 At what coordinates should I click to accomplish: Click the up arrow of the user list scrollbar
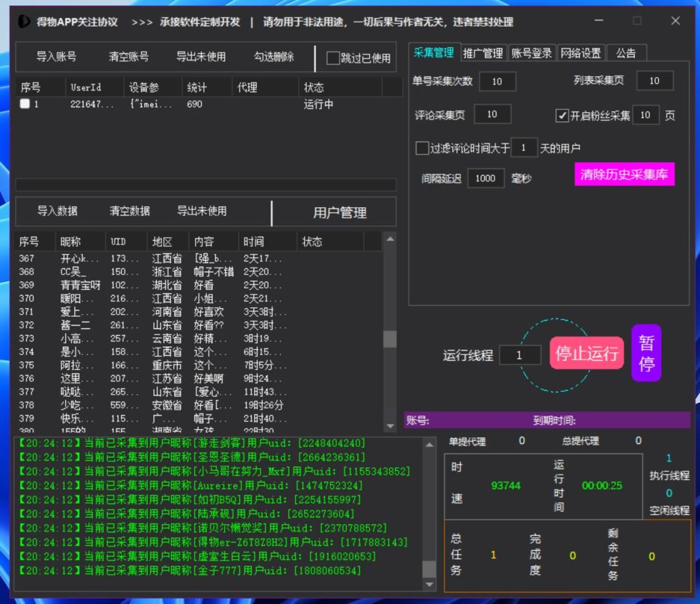point(390,239)
